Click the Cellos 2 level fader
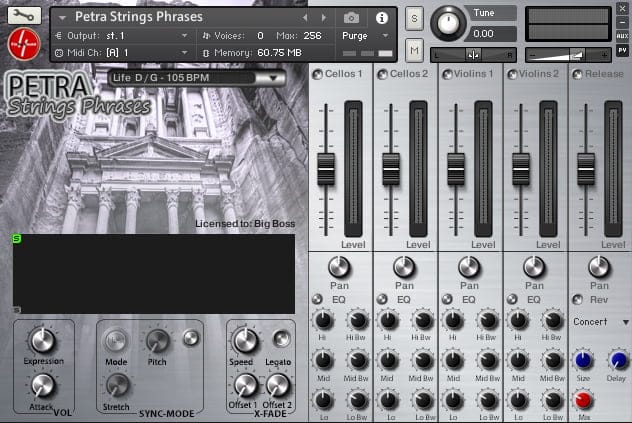This screenshot has height=423, width=632. 391,169
